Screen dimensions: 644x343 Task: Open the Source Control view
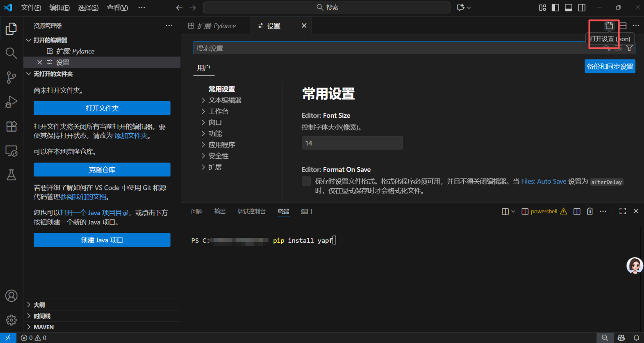pyautogui.click(x=11, y=77)
